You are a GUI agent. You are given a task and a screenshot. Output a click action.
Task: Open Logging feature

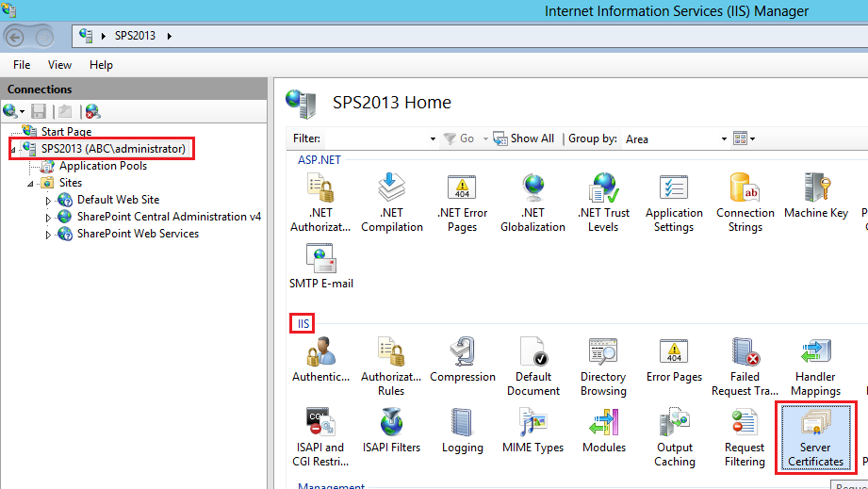(462, 431)
